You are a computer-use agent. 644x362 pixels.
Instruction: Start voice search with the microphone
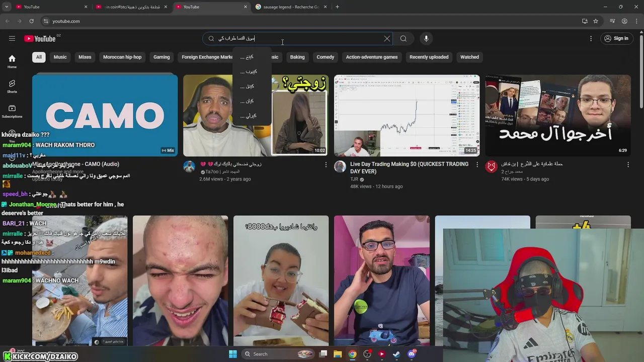coord(426,39)
